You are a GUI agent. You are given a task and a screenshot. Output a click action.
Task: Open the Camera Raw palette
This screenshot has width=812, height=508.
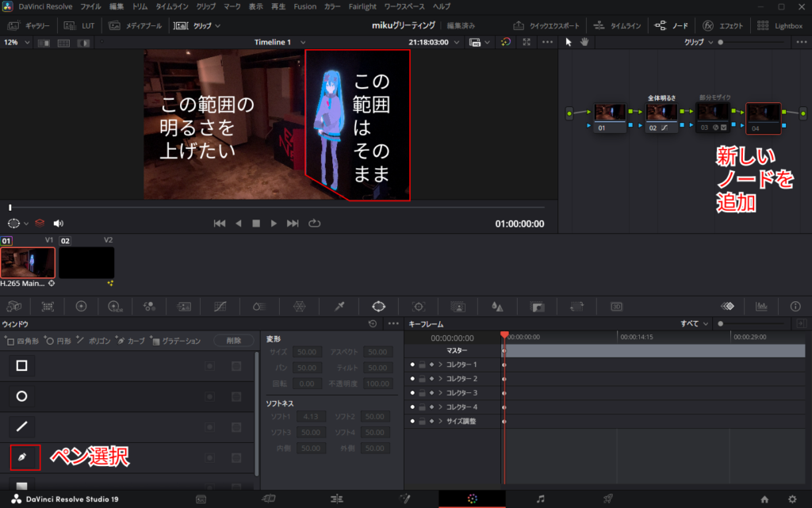(x=14, y=307)
